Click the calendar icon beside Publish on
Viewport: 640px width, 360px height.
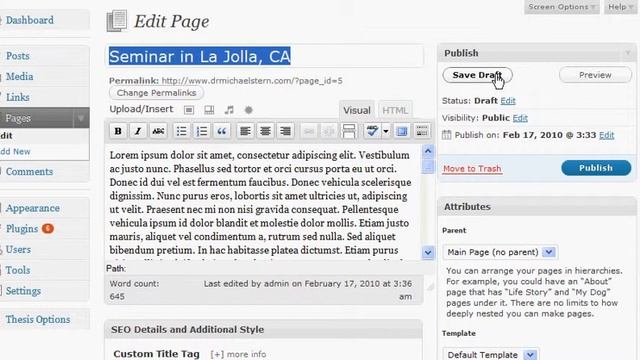447,135
